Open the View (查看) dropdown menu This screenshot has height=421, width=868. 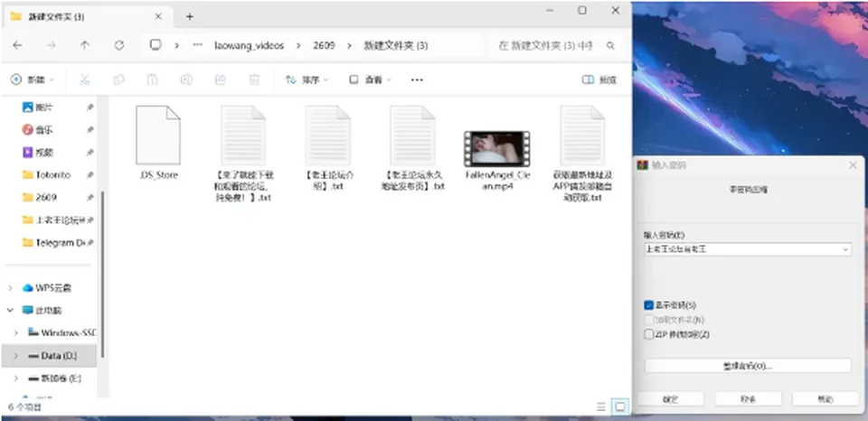pyautogui.click(x=371, y=80)
